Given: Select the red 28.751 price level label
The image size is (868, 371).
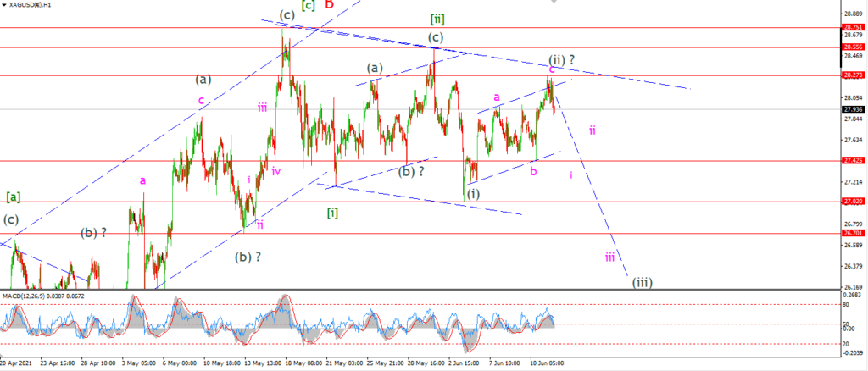Looking at the screenshot, I should [x=850, y=27].
